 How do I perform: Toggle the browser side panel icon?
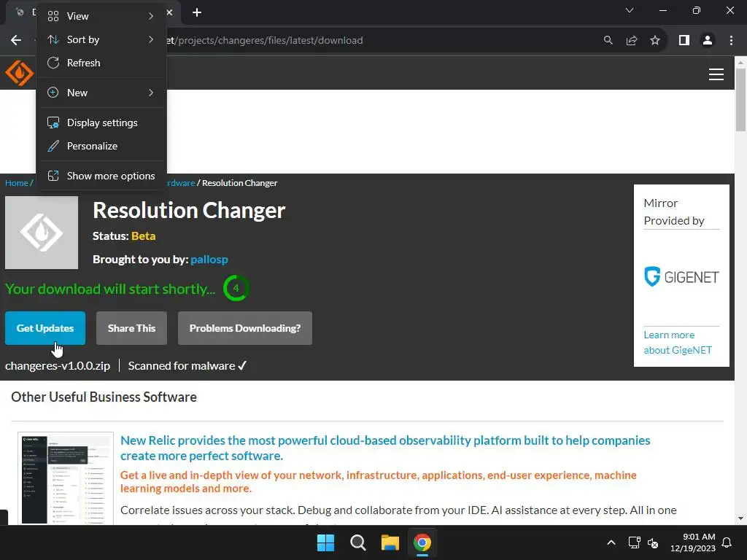click(684, 41)
